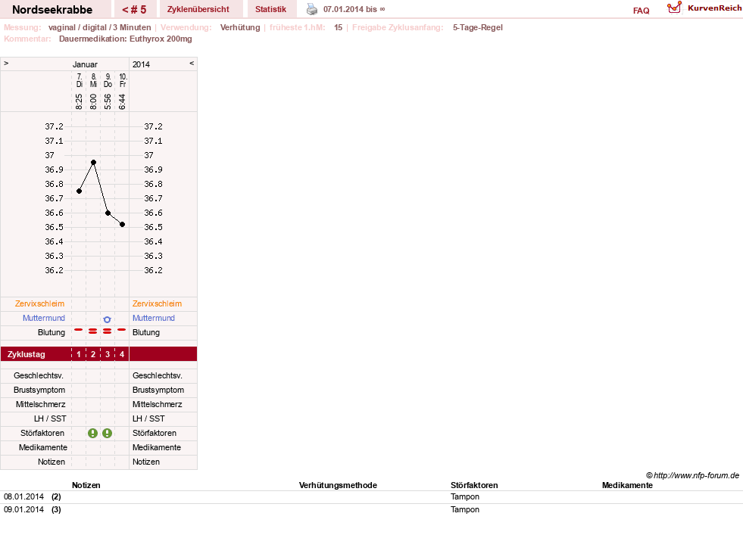This screenshot has height=560, width=743.
Task: Click Verhütungsmethode column header
Action: point(338,485)
